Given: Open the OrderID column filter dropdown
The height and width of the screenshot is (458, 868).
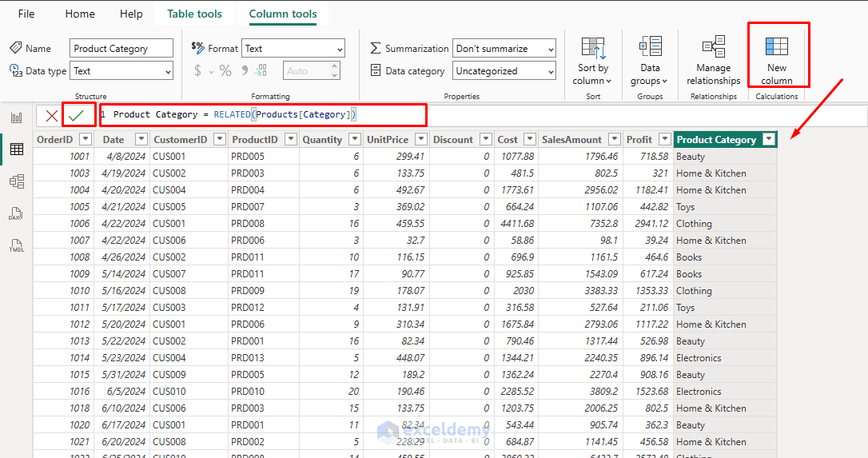Looking at the screenshot, I should [x=86, y=139].
